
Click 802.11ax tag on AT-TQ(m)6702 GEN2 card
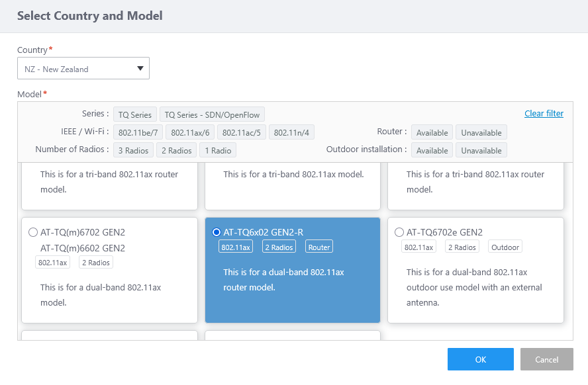coord(52,263)
